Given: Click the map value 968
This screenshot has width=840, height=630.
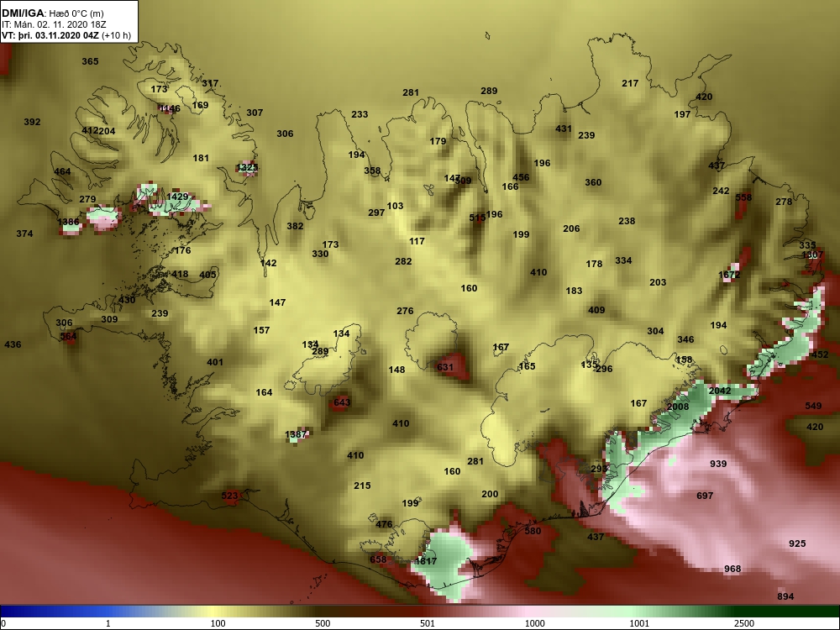Looking at the screenshot, I should pos(732,569).
